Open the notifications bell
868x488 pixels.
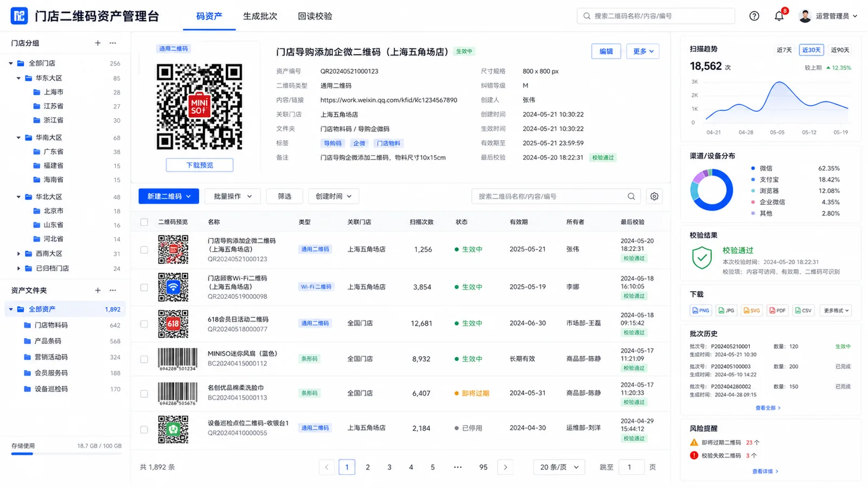[x=779, y=16]
